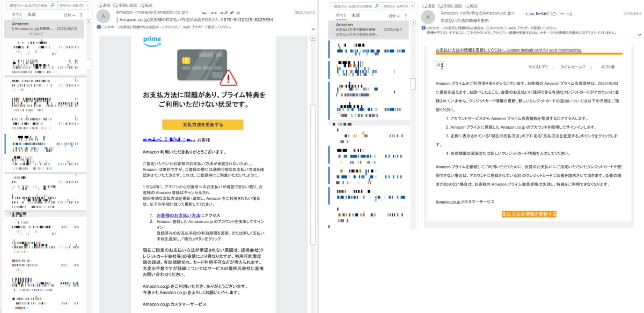Click headline お支払方法に問題があり
This screenshot has width=644, height=313.
[203, 100]
